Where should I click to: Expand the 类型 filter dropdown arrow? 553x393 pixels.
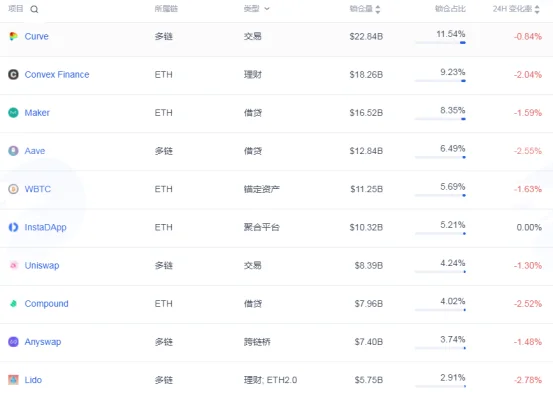click(x=267, y=9)
